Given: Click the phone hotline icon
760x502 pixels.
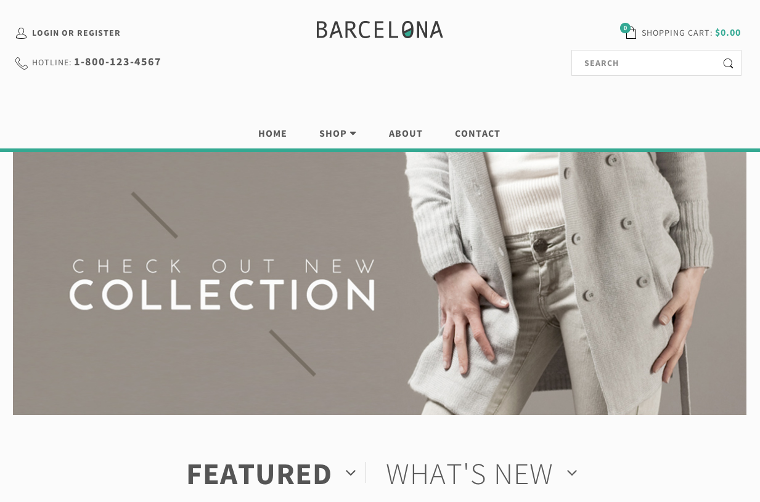Looking at the screenshot, I should tap(21, 63).
